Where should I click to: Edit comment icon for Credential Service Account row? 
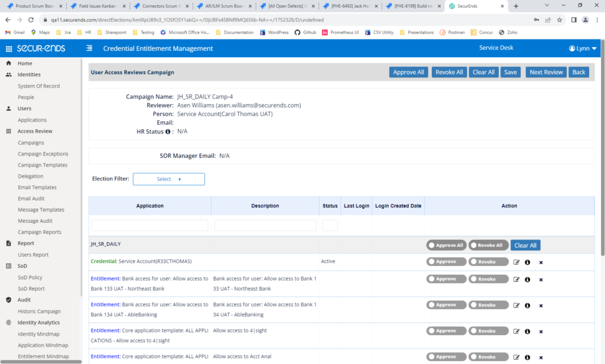tap(516, 262)
